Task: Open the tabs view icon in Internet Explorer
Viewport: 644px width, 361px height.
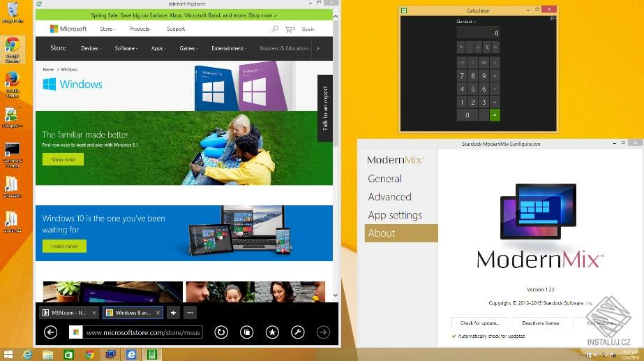Action: pyautogui.click(x=246, y=332)
